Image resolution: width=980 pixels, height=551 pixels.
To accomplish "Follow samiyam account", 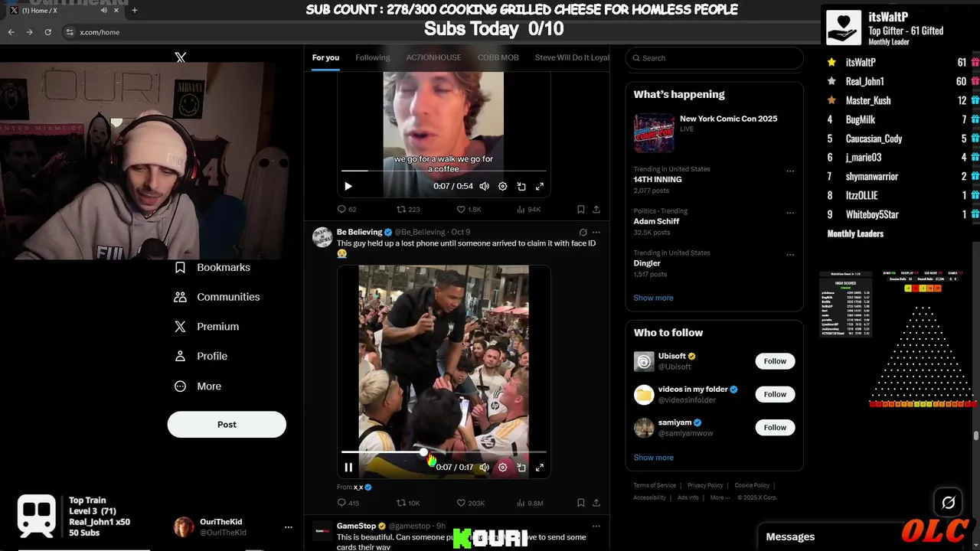I will tap(775, 427).
